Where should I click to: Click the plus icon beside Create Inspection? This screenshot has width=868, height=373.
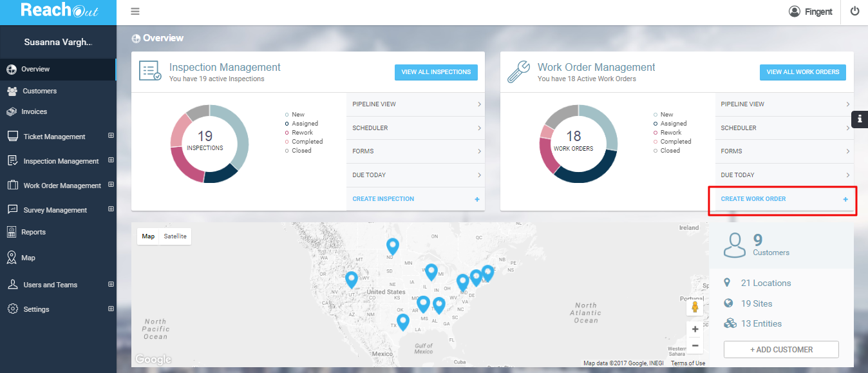477,199
